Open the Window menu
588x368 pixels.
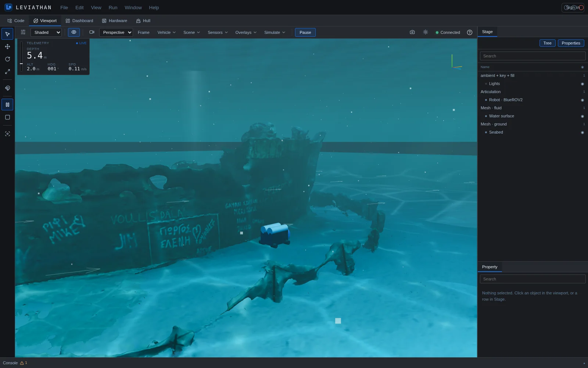point(133,7)
